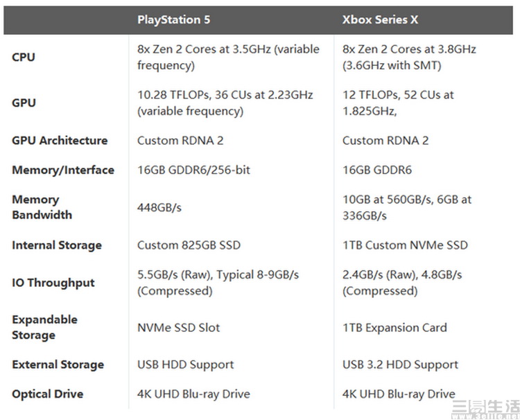
Task: Click the 448GB/s PlayStation bandwidth cell
Action: (159, 207)
